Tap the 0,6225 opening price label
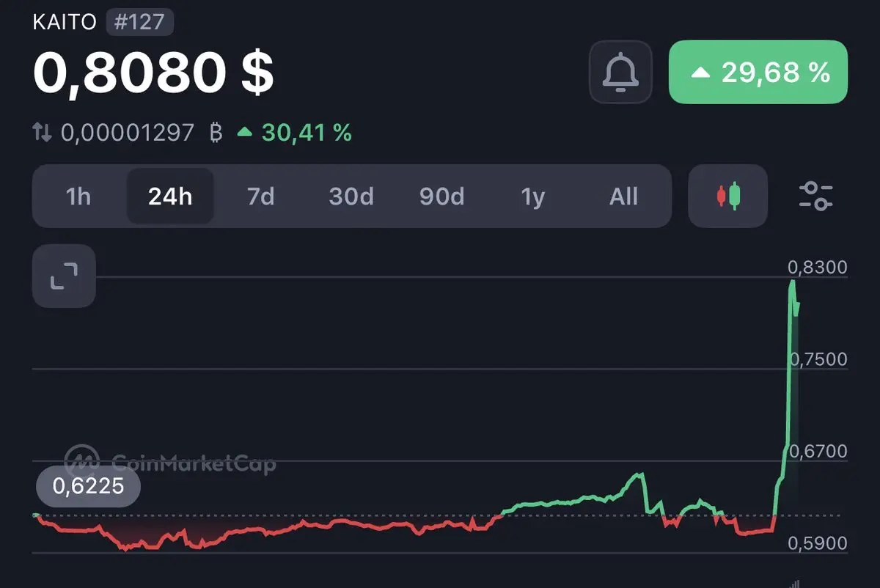This screenshot has width=880, height=588. (88, 485)
